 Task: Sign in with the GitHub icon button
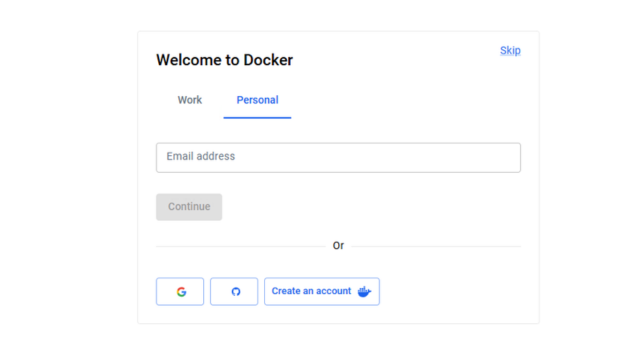[x=234, y=291]
